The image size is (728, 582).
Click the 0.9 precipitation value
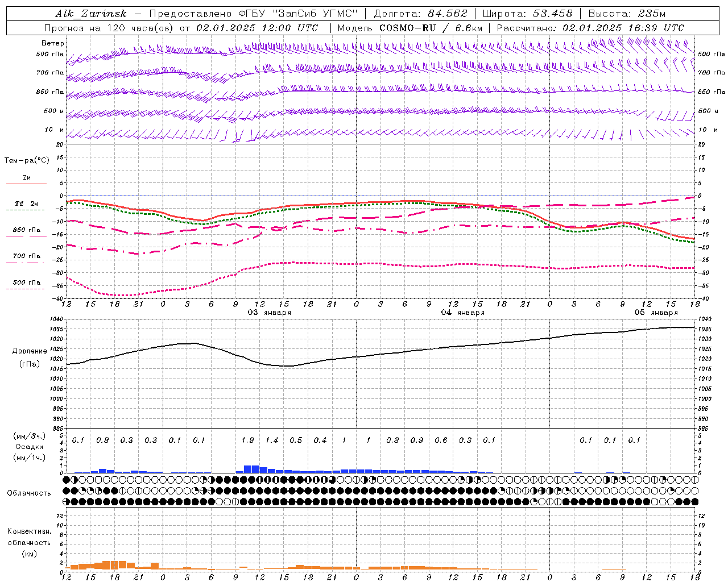[417, 440]
